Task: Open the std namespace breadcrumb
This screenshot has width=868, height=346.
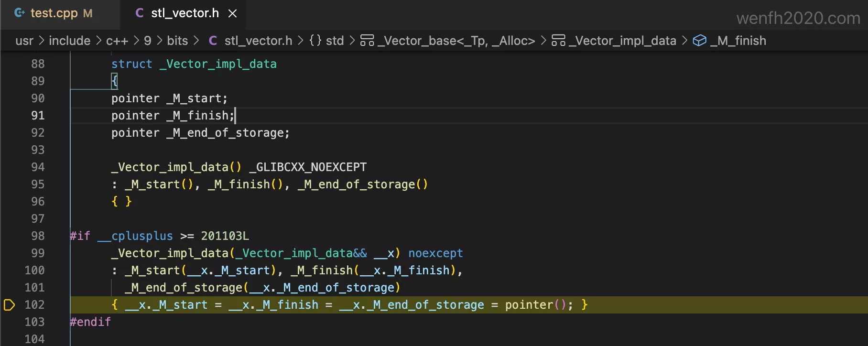Action: click(335, 41)
